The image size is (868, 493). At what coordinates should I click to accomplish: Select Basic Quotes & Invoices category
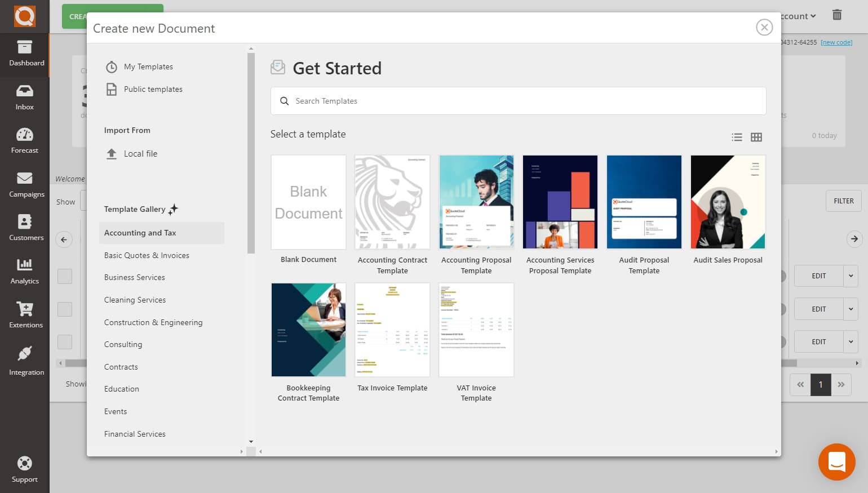click(147, 255)
